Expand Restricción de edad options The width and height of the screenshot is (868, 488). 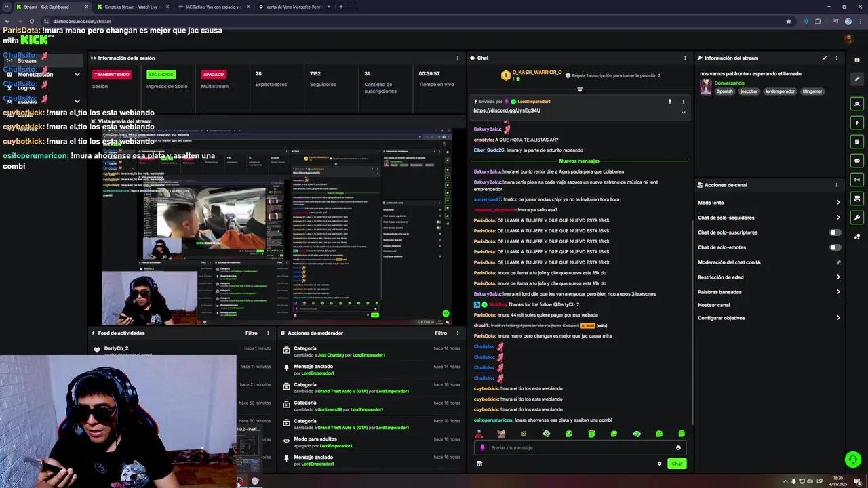[838, 277]
